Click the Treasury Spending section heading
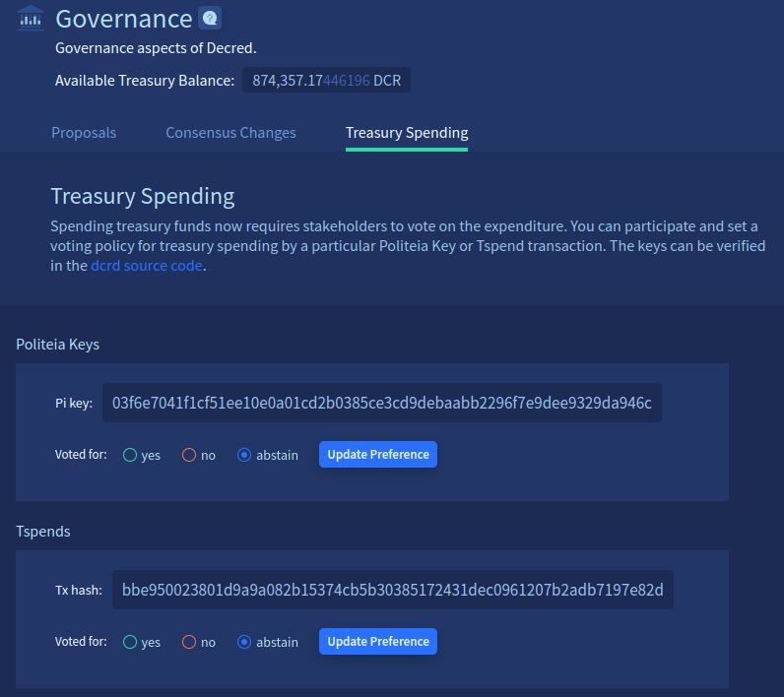Viewport: 784px width, 697px height. 143,196
